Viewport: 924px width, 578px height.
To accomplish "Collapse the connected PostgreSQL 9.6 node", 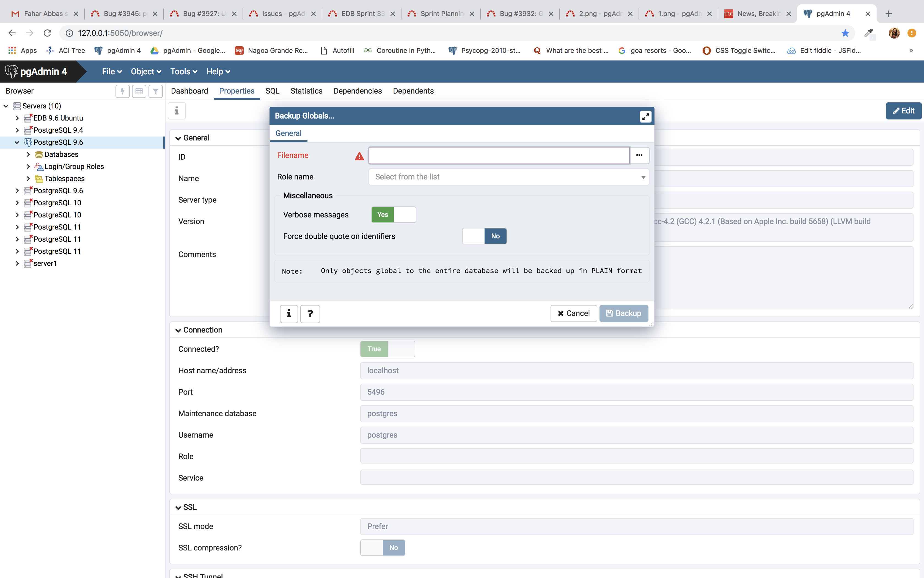I will pyautogui.click(x=17, y=142).
